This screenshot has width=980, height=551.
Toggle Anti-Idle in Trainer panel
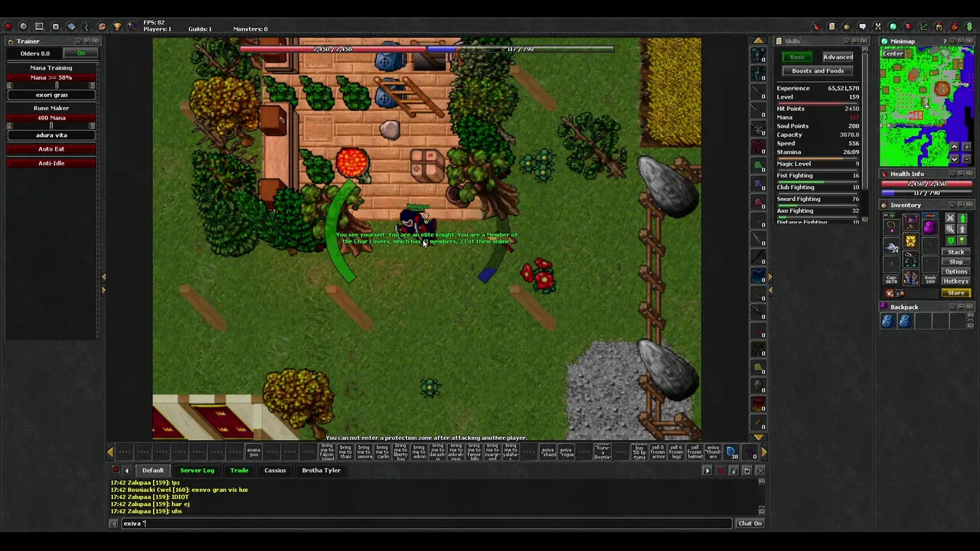click(x=51, y=163)
